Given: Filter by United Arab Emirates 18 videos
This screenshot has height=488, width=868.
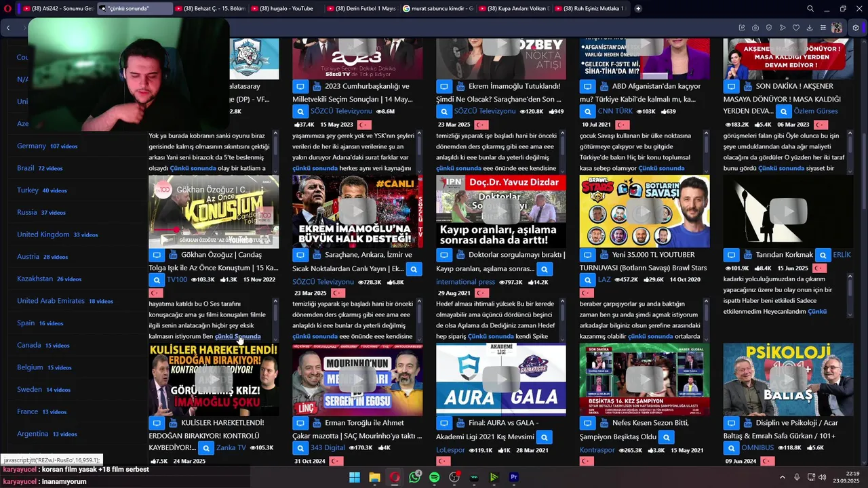Looking at the screenshot, I should (64, 301).
